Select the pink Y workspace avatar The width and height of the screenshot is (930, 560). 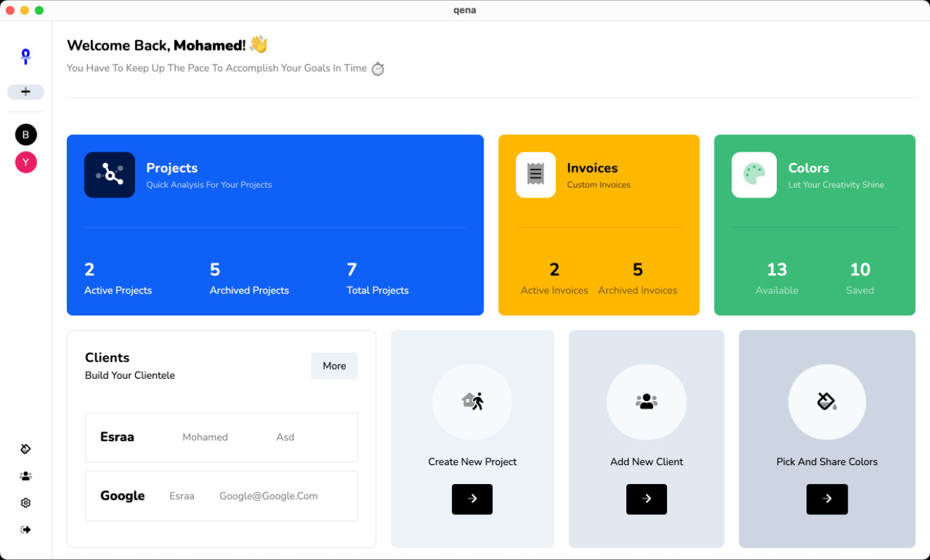point(26,162)
